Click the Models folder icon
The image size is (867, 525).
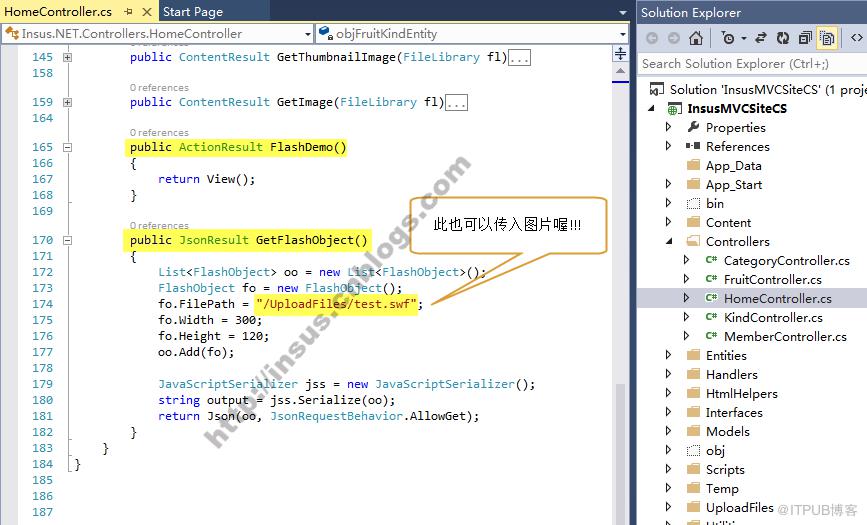pos(693,431)
